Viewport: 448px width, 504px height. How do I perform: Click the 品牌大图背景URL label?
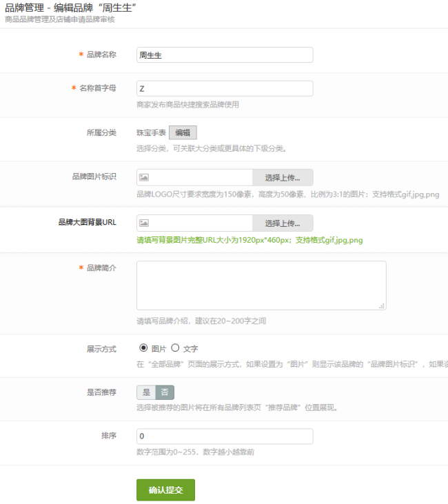(x=87, y=223)
